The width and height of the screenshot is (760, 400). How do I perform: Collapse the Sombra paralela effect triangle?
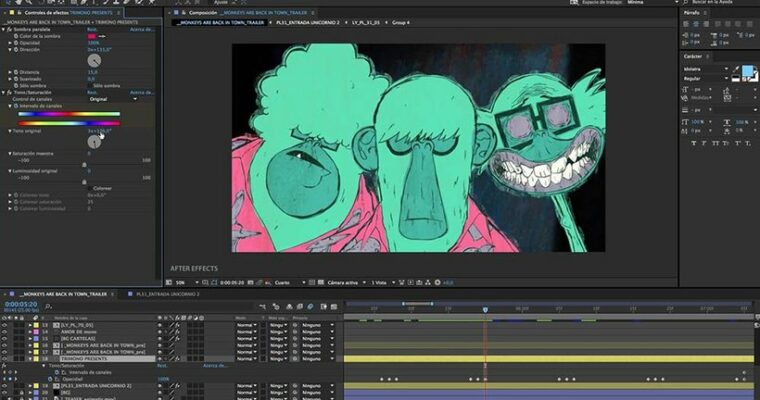pyautogui.click(x=3, y=29)
